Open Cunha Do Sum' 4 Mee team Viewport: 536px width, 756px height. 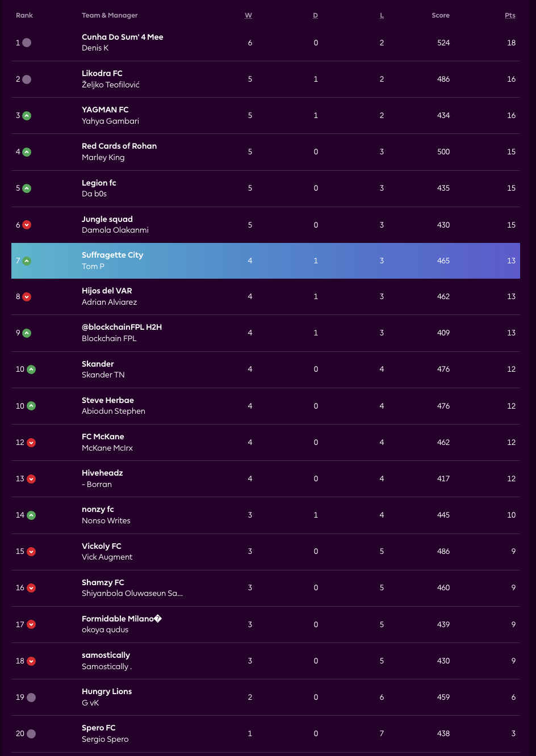[122, 37]
